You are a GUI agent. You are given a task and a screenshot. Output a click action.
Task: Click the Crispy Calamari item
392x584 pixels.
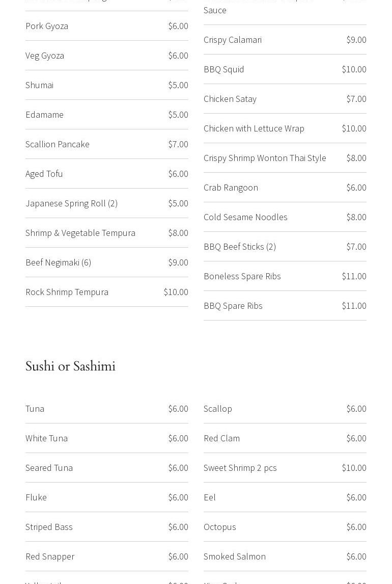point(233,40)
